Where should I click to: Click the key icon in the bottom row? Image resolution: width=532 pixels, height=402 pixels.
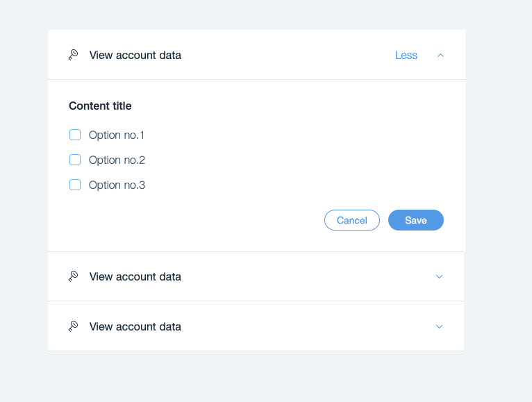coord(73,326)
